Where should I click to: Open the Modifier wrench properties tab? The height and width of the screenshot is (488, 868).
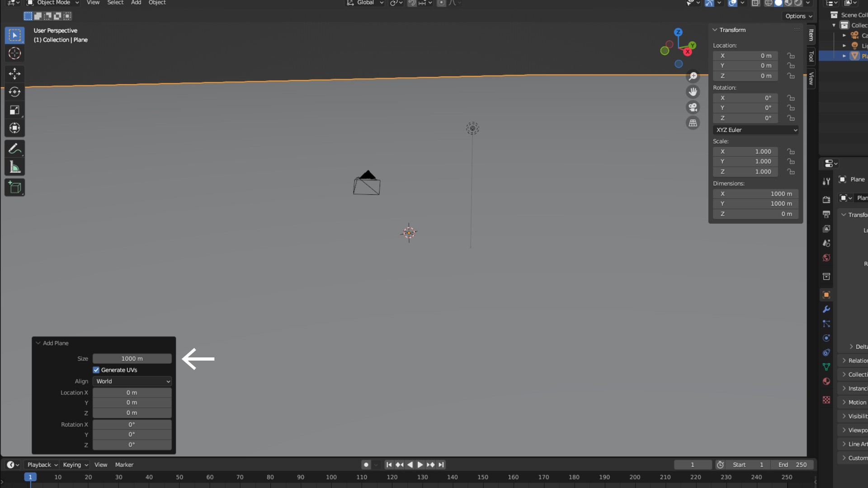[x=826, y=310]
